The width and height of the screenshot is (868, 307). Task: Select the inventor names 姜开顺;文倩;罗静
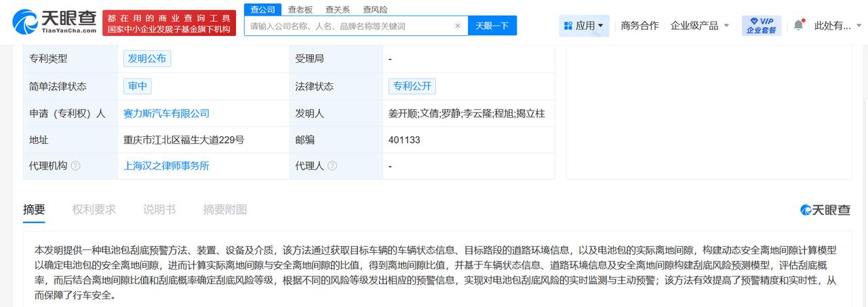424,113
